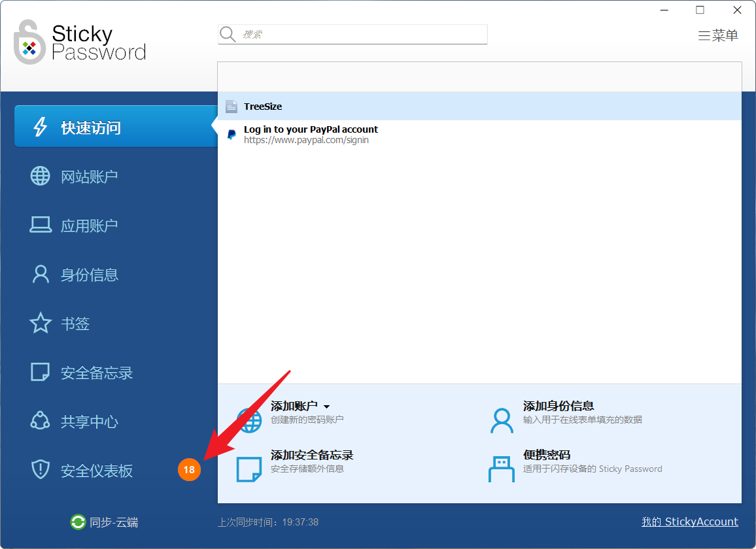Click the TreeSize document icon
756x549 pixels.
point(232,106)
